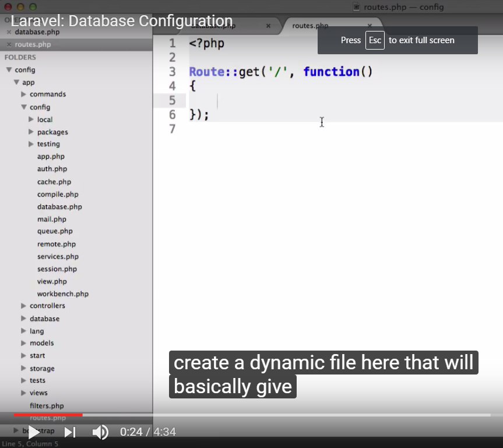Open services.php in the sidebar
This screenshot has height=448, width=503.
(58, 257)
